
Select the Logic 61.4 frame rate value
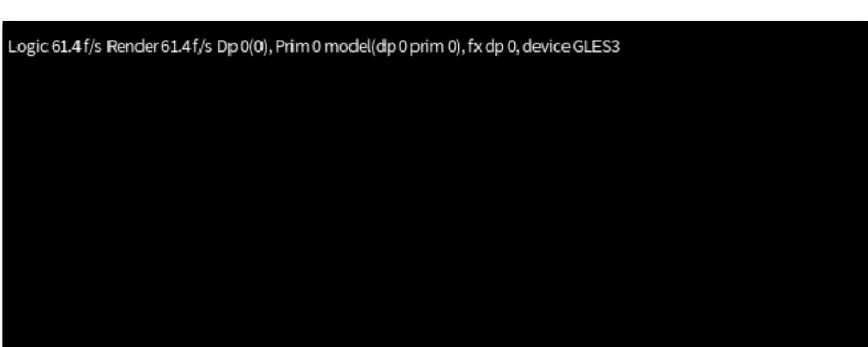click(67, 47)
